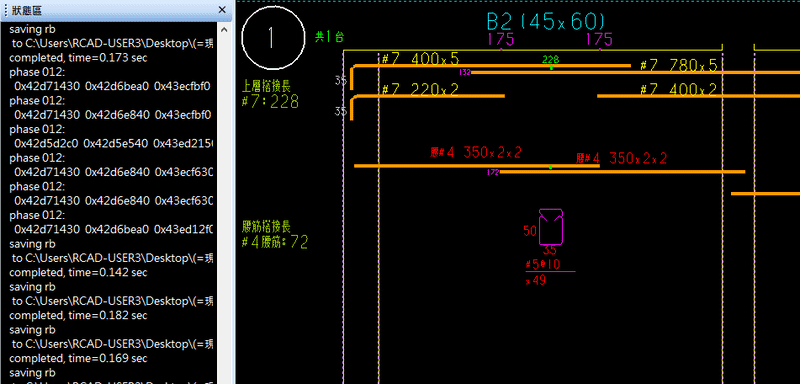Select the #7 400x2 rebar label
This screenshot has height=384, width=800.
[679, 90]
